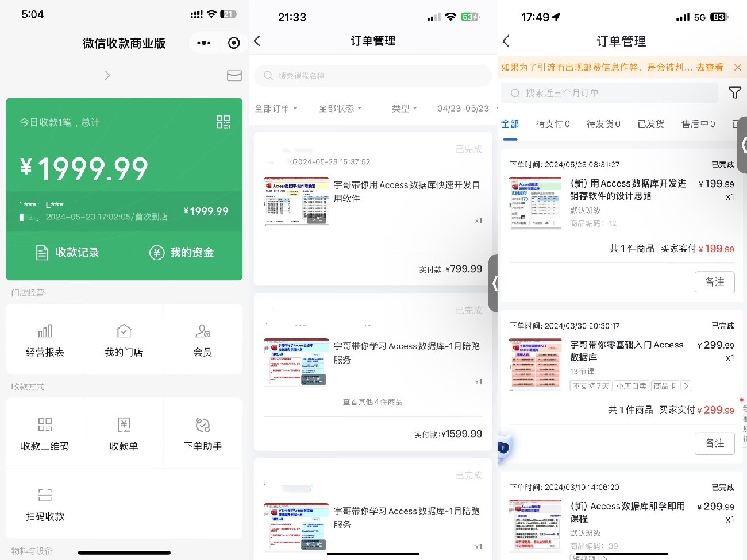
Task: Tap the 不支持7天 tag
Action: click(591, 386)
